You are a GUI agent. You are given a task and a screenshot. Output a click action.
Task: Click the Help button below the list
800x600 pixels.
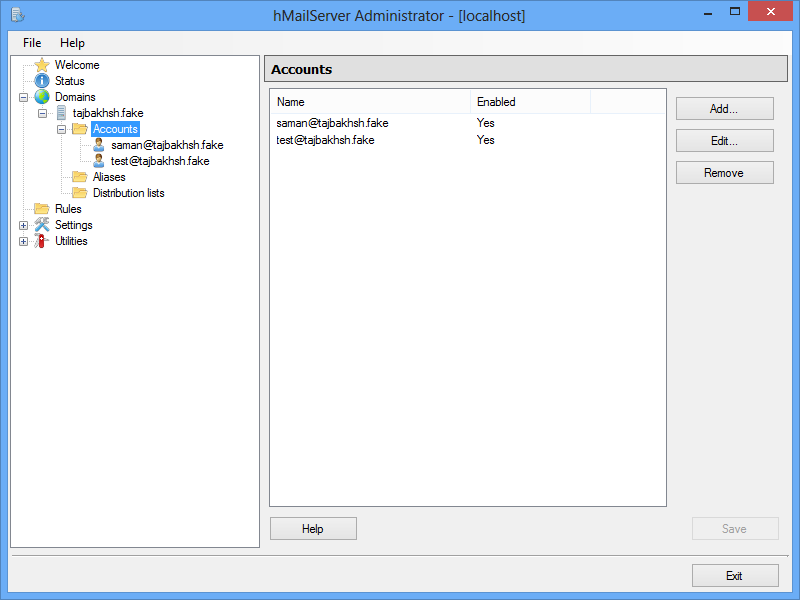coord(313,529)
